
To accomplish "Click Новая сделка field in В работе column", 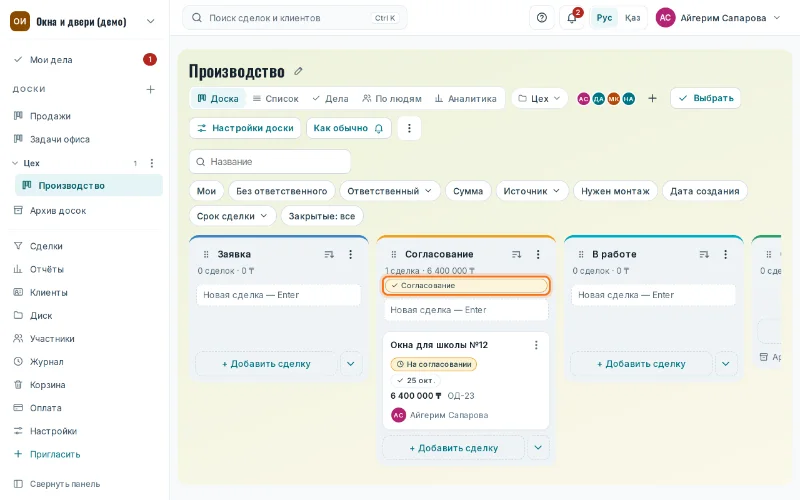I will (654, 295).
